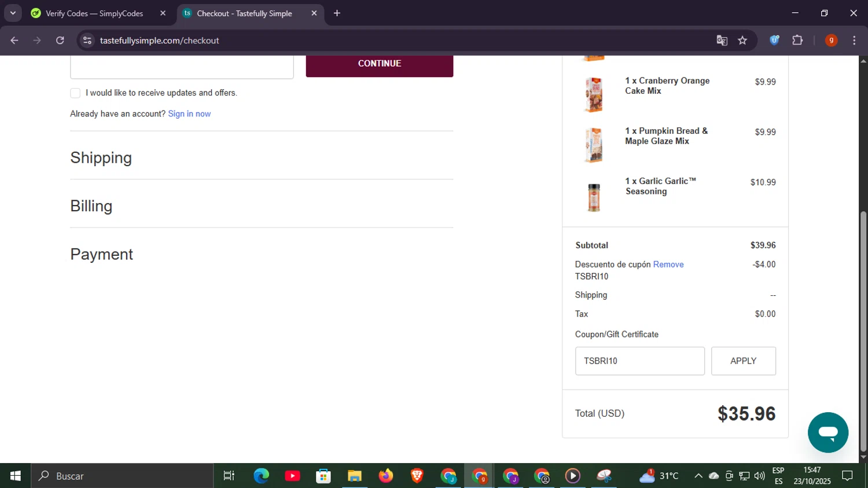Open the Extensions puzzle menu
The image size is (868, 488).
tap(797, 41)
